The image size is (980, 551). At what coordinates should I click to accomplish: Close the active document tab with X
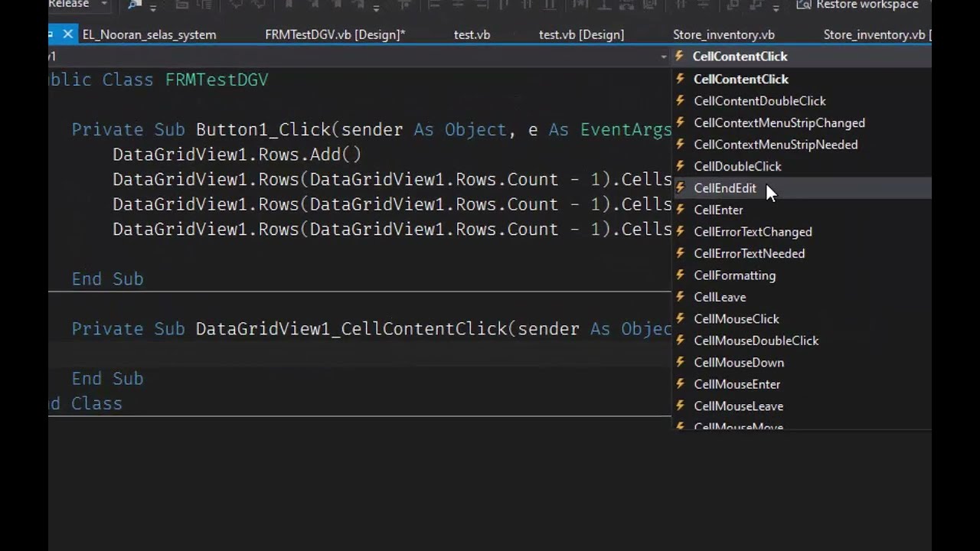pyautogui.click(x=67, y=34)
